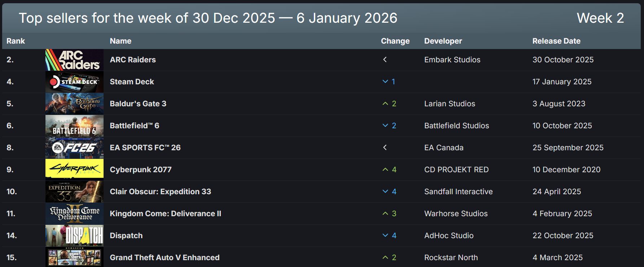Click the Week 2 label in header
Viewport: 644px width, 267px height.
click(600, 18)
